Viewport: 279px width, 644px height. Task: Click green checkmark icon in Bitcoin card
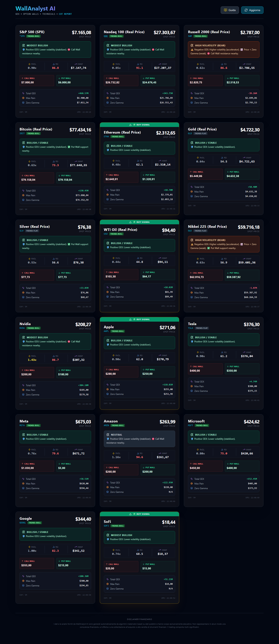coord(69,147)
